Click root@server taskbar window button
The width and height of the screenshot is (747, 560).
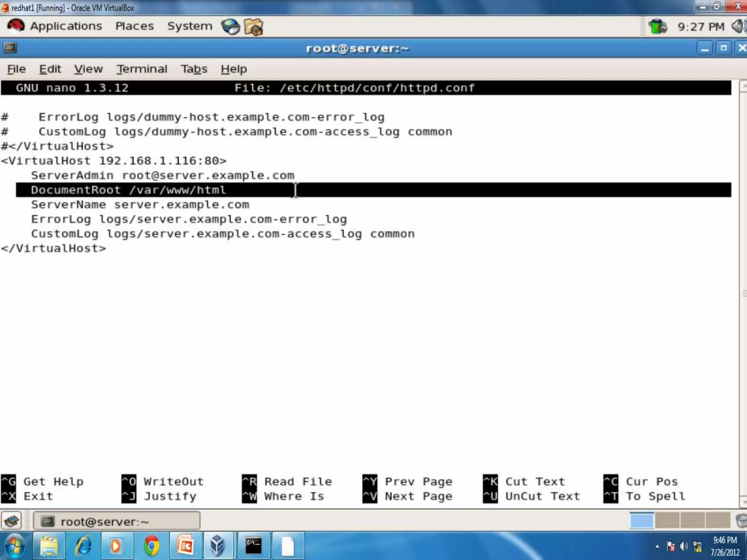117,521
